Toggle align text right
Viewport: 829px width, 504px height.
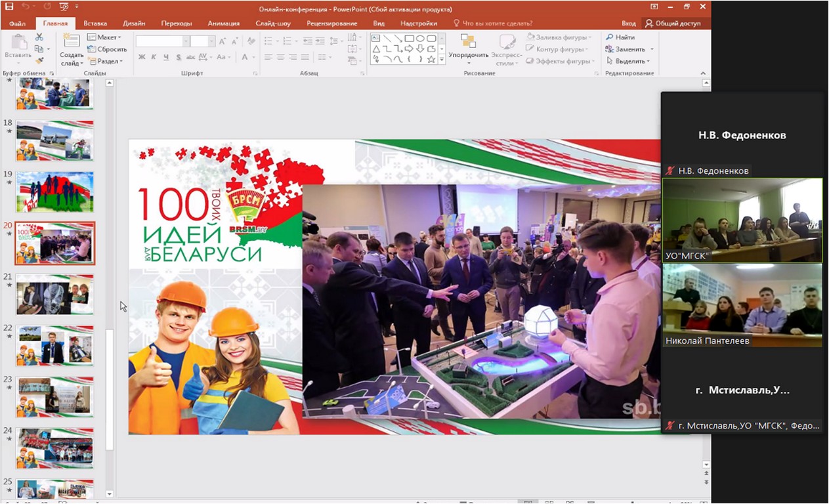coord(293,57)
